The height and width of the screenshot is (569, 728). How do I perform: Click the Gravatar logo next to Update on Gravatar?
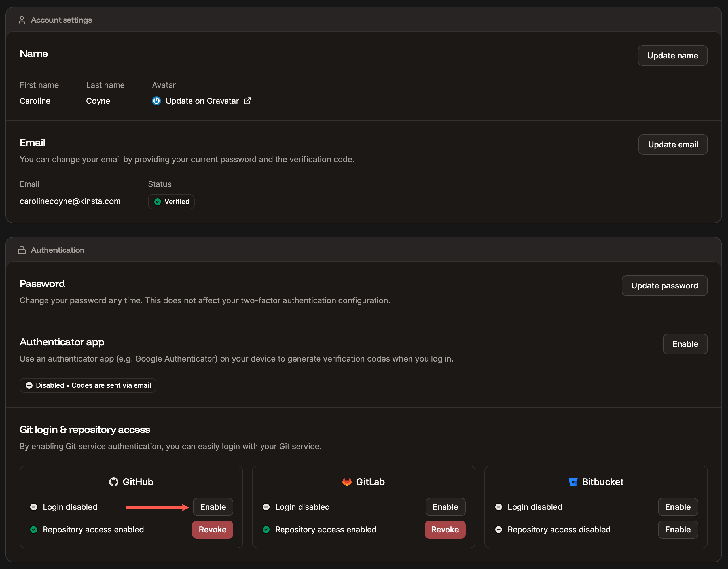(156, 101)
